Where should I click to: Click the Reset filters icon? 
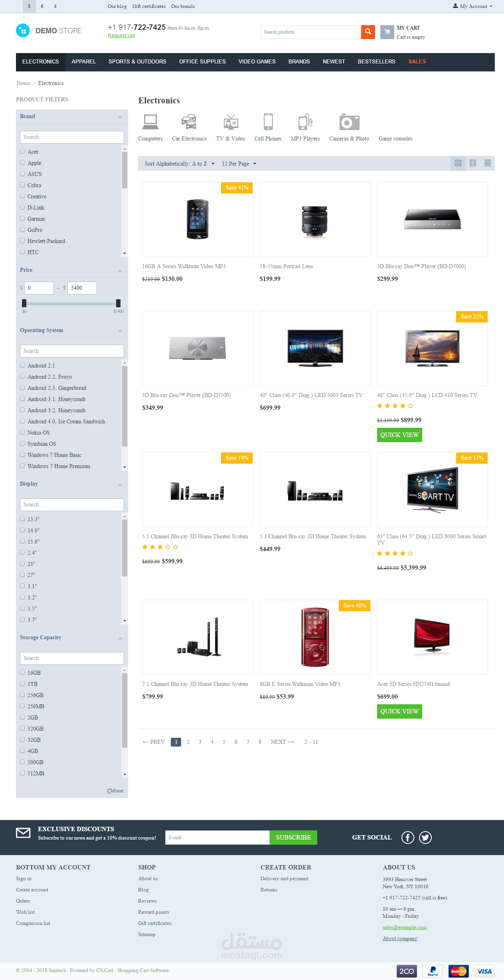[110, 791]
